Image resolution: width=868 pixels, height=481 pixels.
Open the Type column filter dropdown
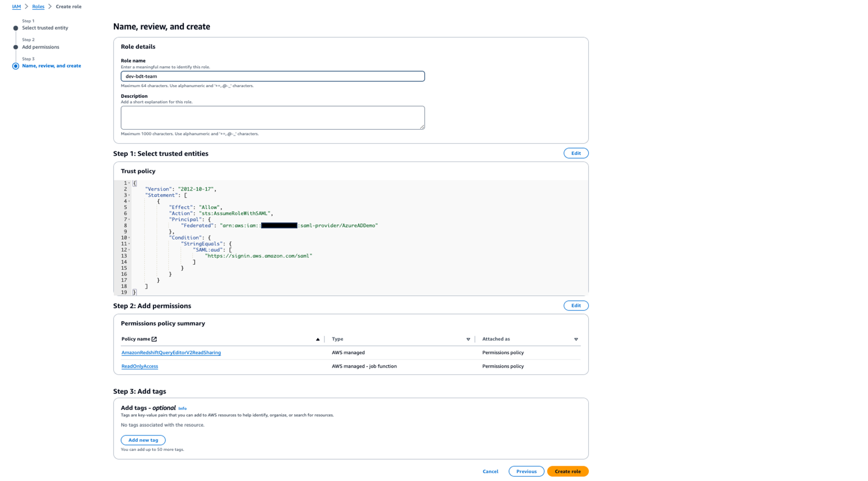click(x=468, y=339)
